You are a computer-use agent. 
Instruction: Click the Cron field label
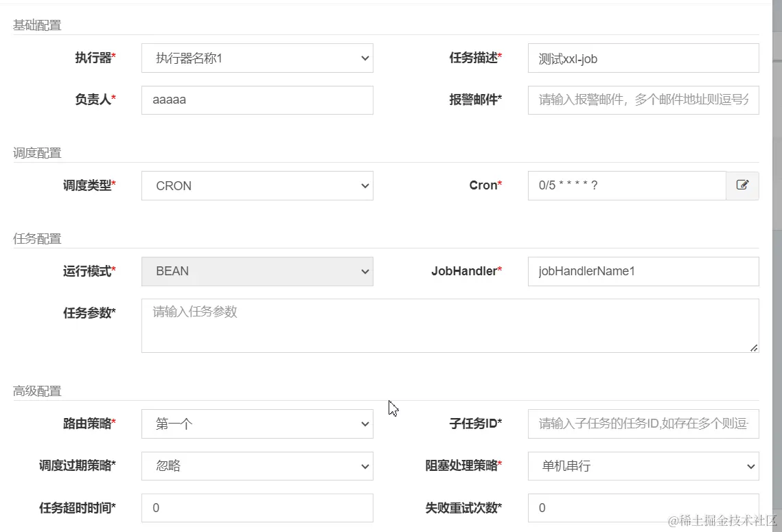tap(485, 185)
